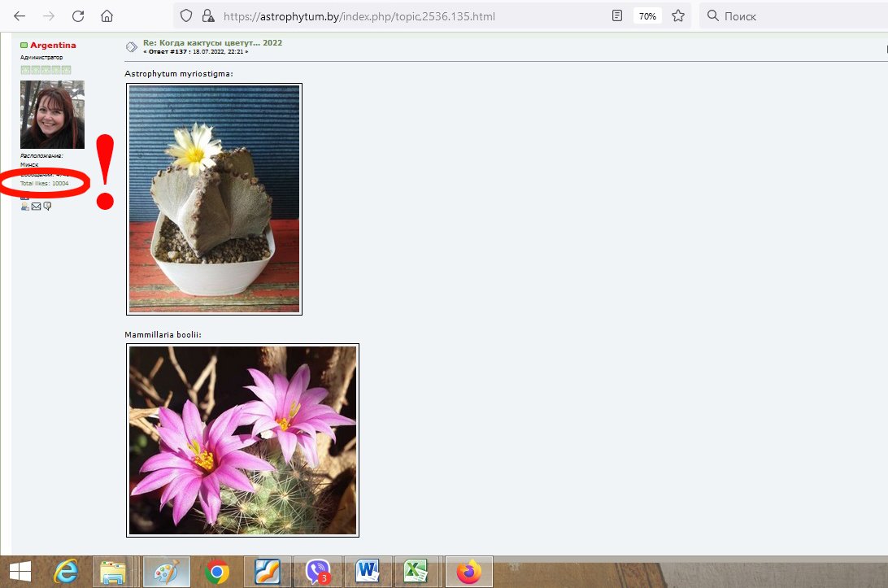Open the Windows Start menu
This screenshot has height=588, width=888.
tap(19, 572)
